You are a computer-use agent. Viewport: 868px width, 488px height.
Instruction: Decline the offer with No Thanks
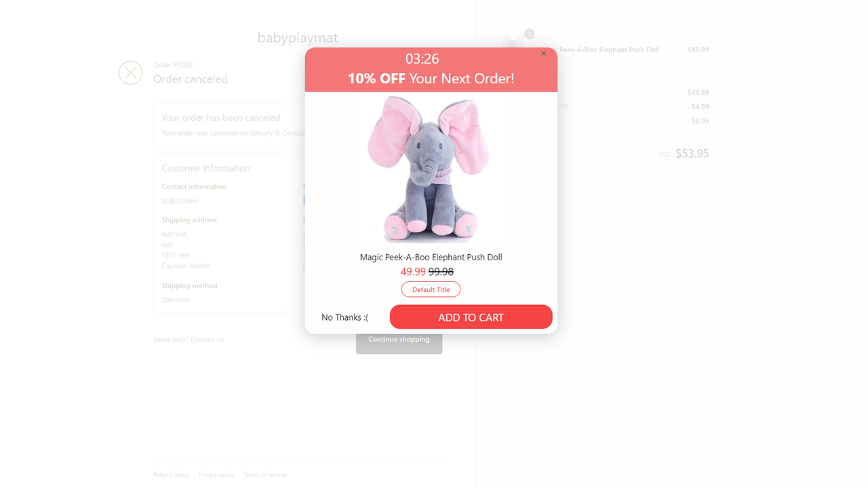tap(344, 317)
